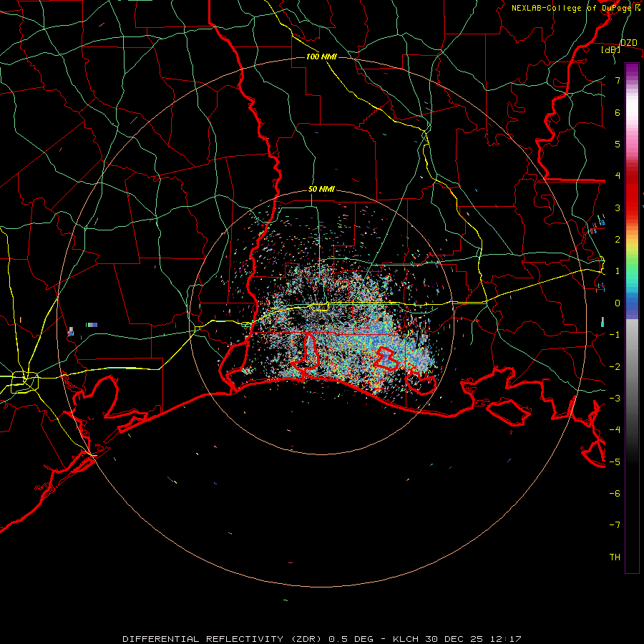
Task: Click the -6 tick label on scale
Action: click(615, 493)
